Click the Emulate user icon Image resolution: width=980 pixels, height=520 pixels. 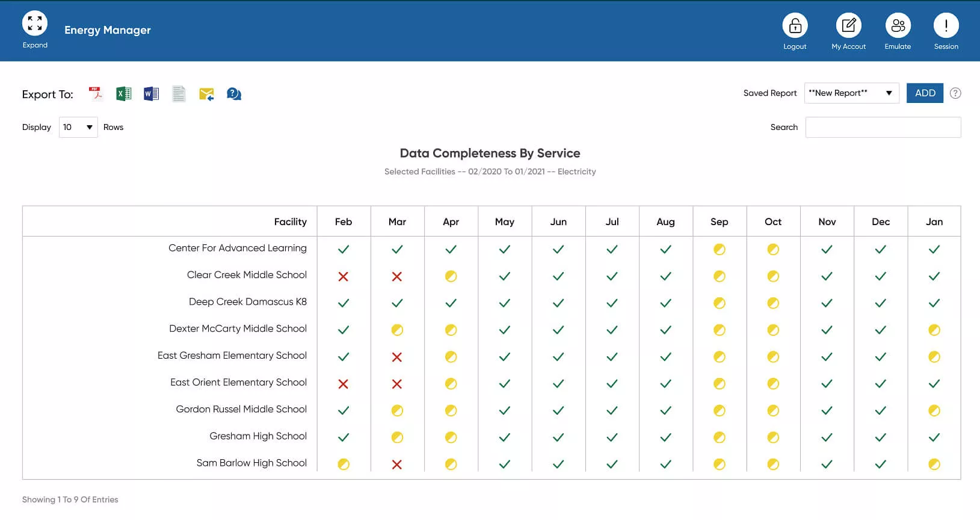pos(898,25)
